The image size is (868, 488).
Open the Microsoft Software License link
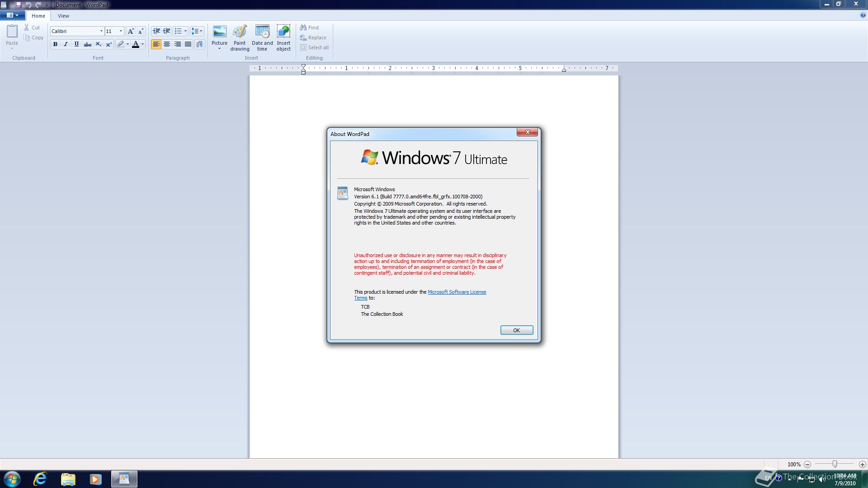point(457,292)
